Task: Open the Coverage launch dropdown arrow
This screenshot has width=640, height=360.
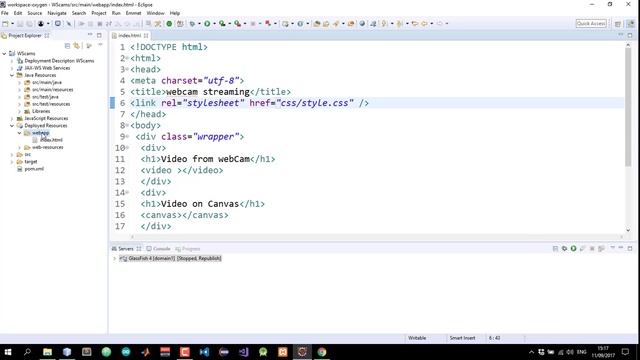Action: click(x=229, y=24)
